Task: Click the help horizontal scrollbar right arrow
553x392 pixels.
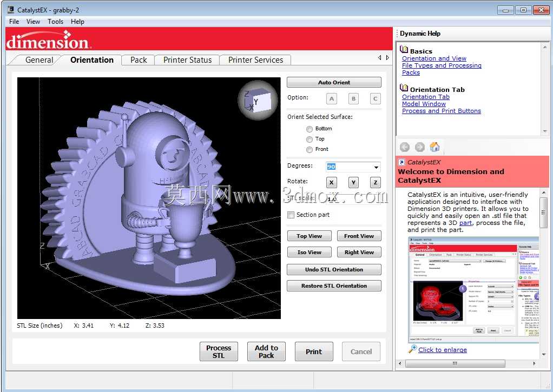Action: [534, 363]
